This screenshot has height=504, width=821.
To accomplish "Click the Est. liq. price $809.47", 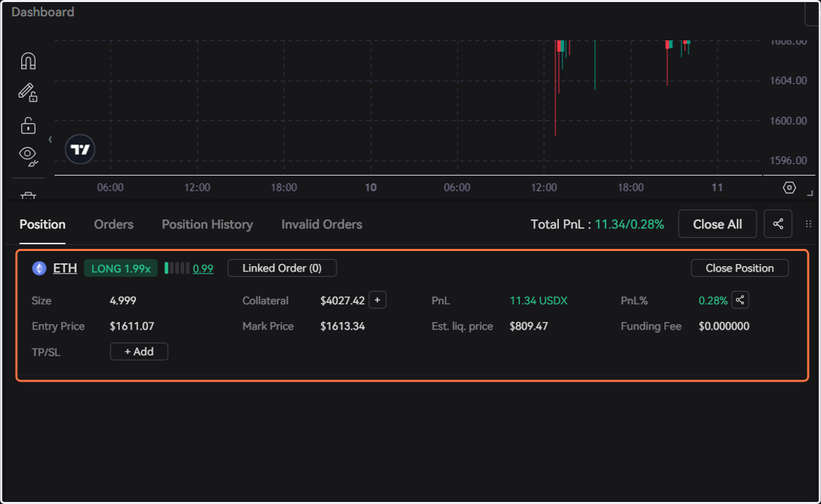I will click(529, 326).
